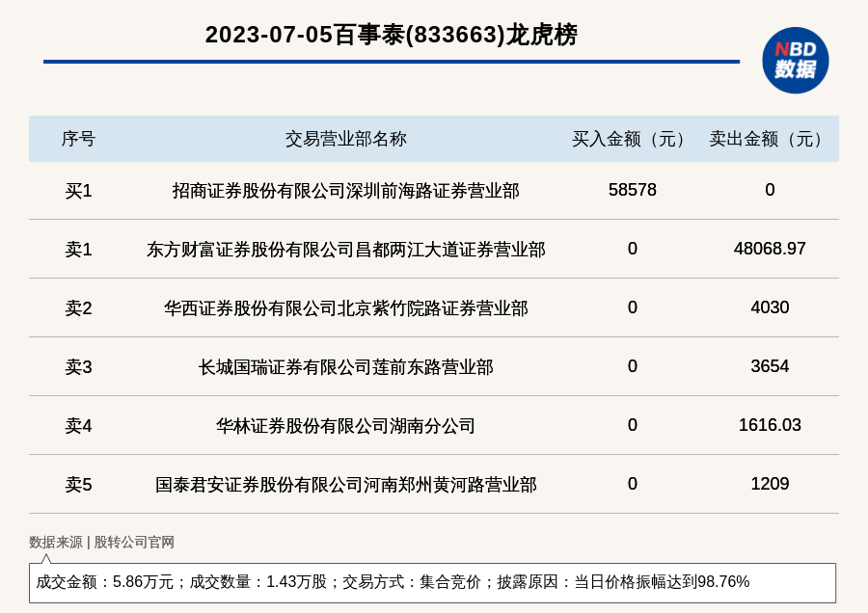This screenshot has width=868, height=613.
Task: Click the buy amount 0 in 卖5 row
Action: (632, 484)
